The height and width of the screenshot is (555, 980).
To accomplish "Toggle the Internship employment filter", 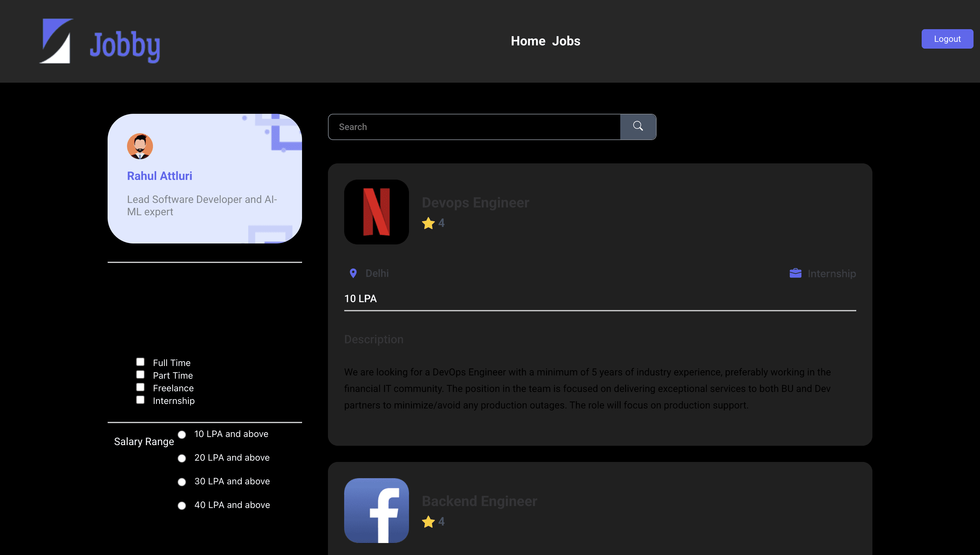I will tap(140, 400).
